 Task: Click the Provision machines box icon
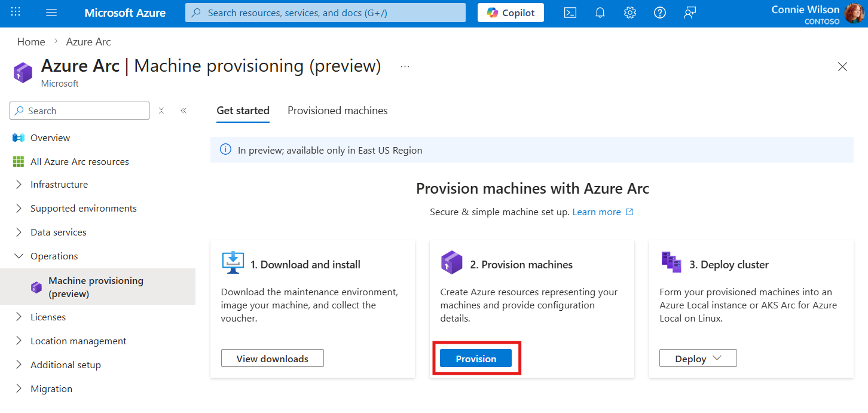[x=451, y=262]
